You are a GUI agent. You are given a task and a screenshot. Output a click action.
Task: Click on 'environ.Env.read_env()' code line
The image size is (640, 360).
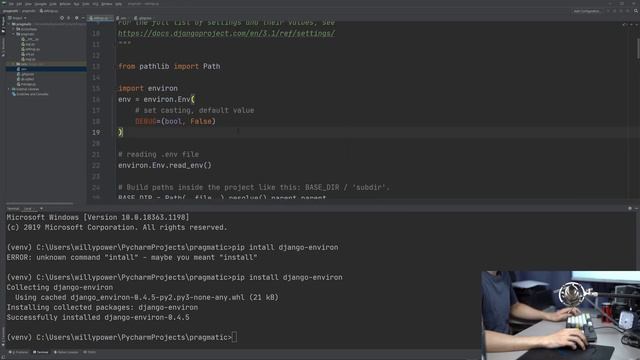tap(165, 165)
